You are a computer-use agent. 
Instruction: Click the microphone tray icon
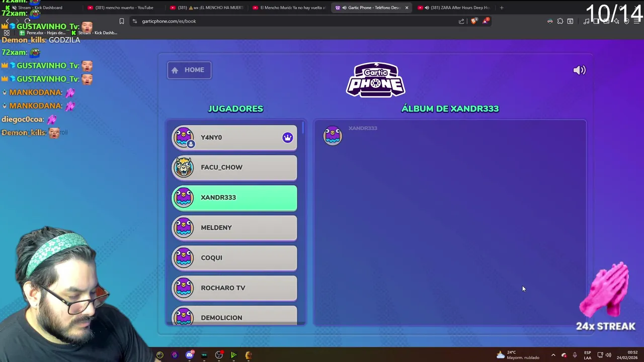575,355
